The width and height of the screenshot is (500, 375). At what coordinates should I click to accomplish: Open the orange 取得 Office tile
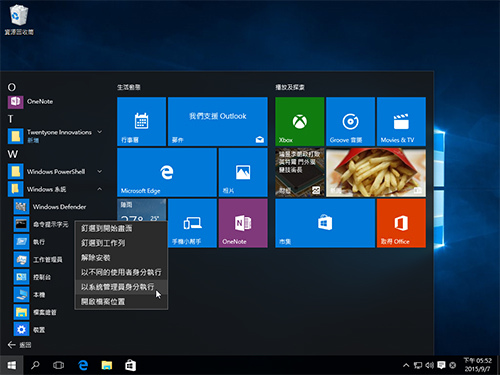[401, 223]
